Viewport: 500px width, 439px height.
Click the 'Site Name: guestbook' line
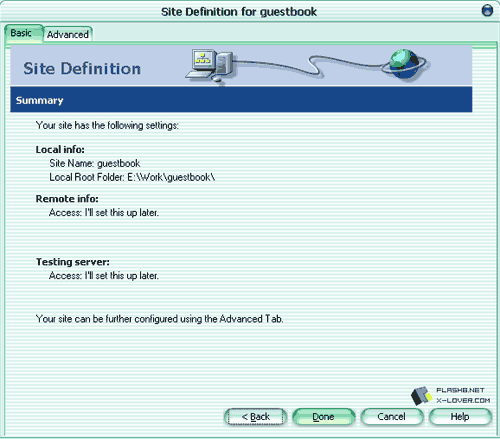[95, 163]
